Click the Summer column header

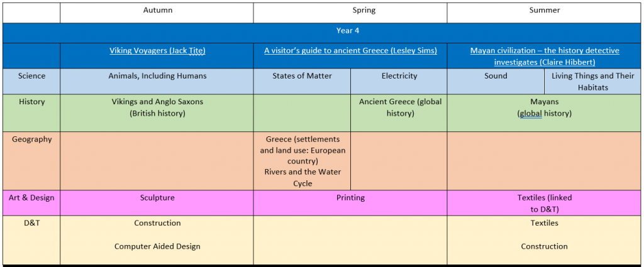545,10
